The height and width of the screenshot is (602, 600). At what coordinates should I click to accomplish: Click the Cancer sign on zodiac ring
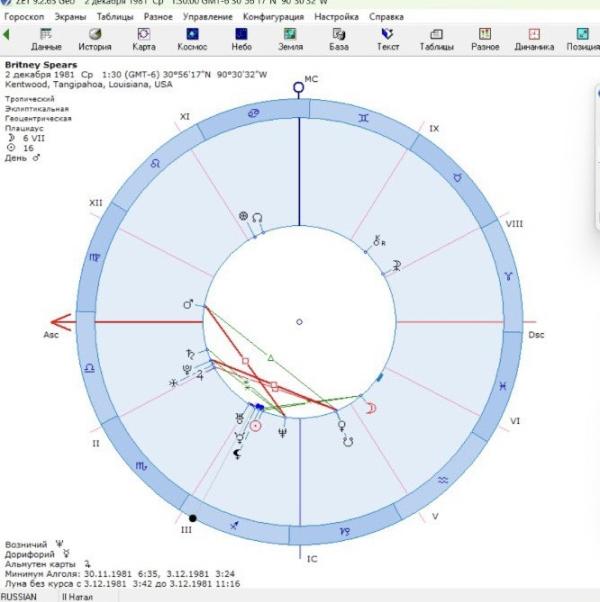pos(254,113)
